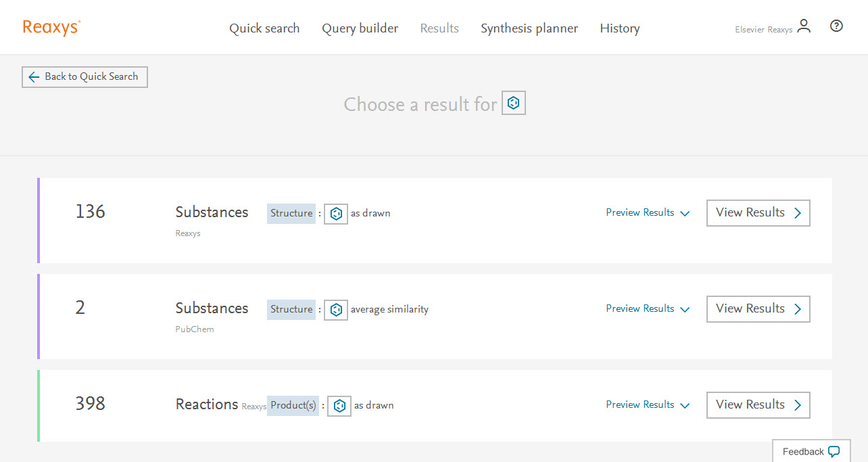Expand Preview Results for PubChem Substances
Viewport: 868px width, 462px height.
pos(647,309)
